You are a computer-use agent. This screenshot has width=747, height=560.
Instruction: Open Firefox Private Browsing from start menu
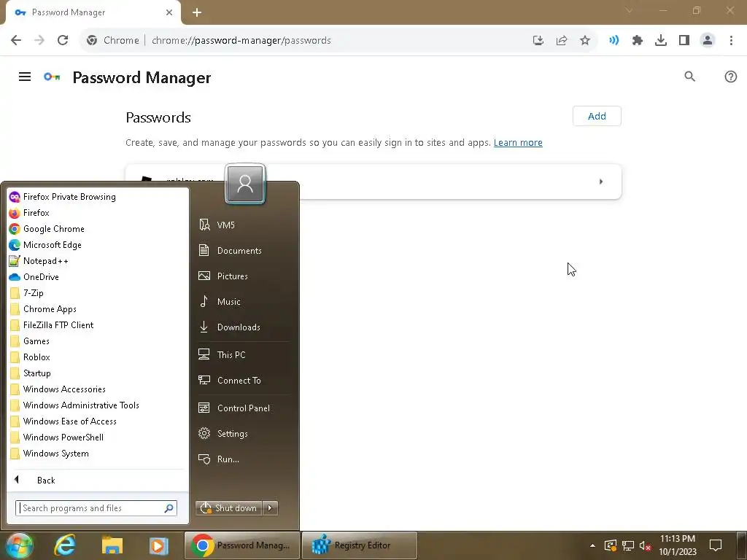tap(63, 197)
